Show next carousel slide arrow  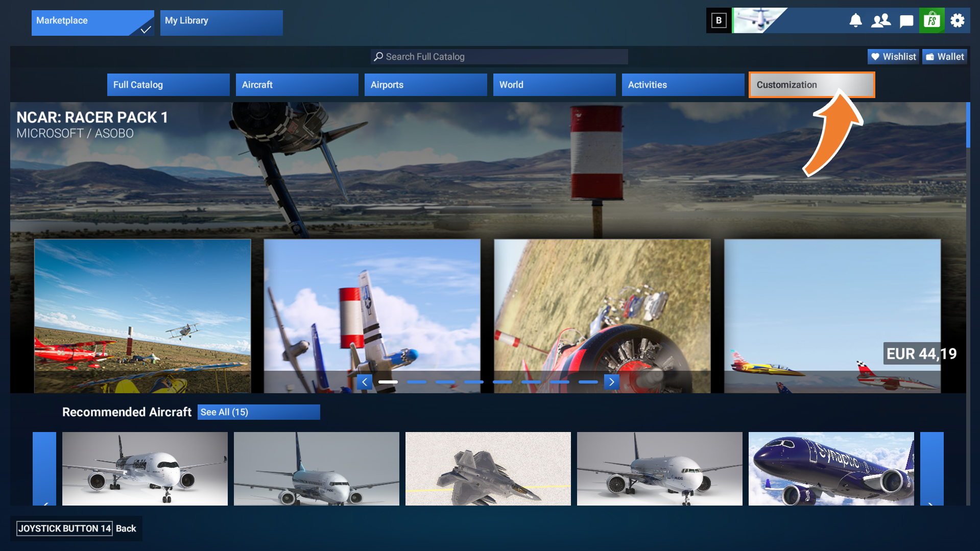pyautogui.click(x=612, y=382)
